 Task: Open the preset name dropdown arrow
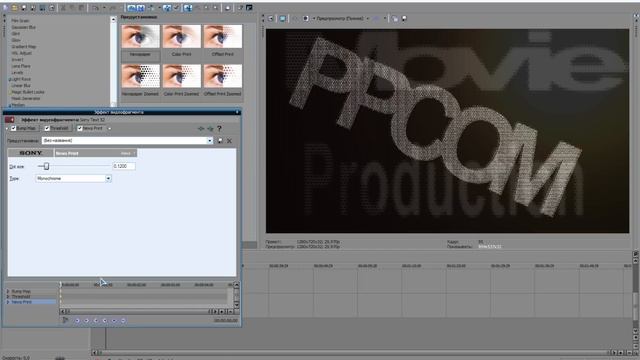(x=210, y=140)
